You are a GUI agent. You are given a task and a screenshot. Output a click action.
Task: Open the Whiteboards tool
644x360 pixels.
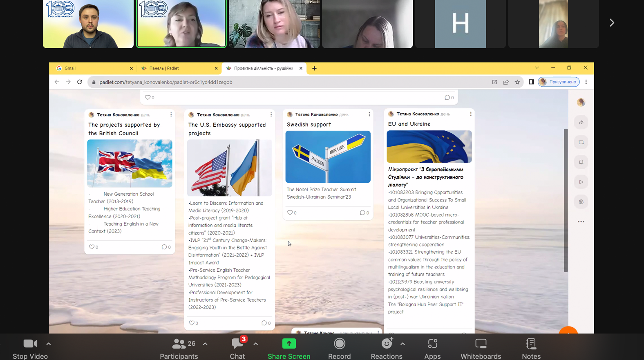(481, 344)
